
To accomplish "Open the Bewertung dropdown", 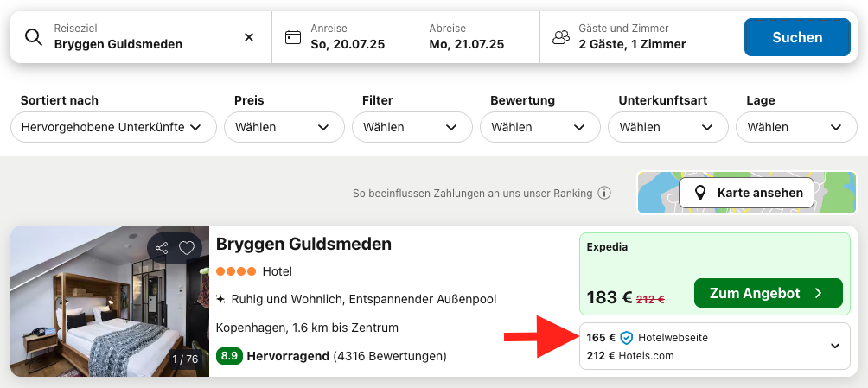I will pyautogui.click(x=540, y=127).
